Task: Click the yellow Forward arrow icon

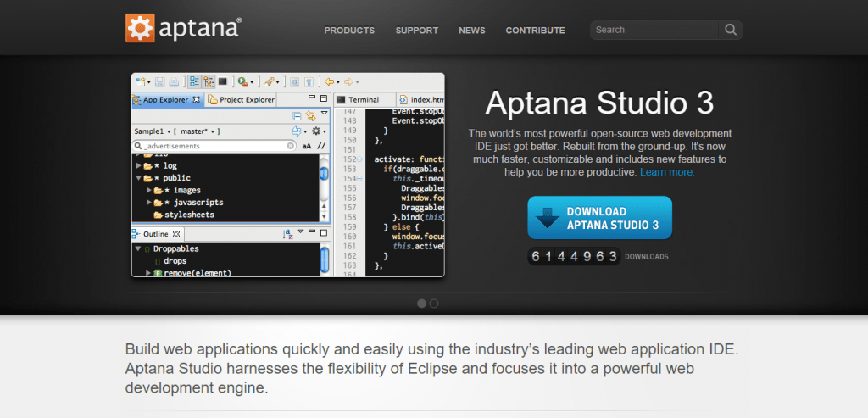Action: (x=348, y=82)
